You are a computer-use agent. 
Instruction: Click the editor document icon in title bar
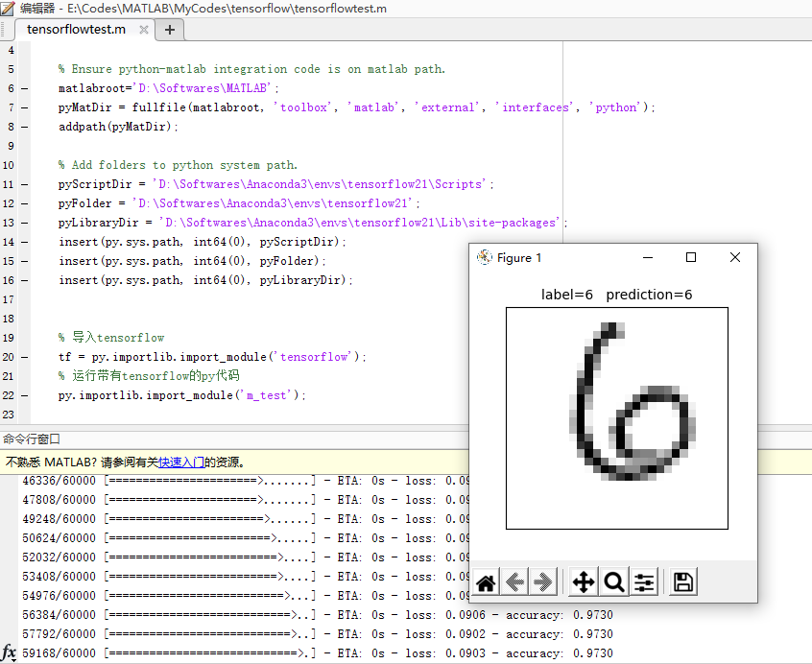pyautogui.click(x=10, y=9)
